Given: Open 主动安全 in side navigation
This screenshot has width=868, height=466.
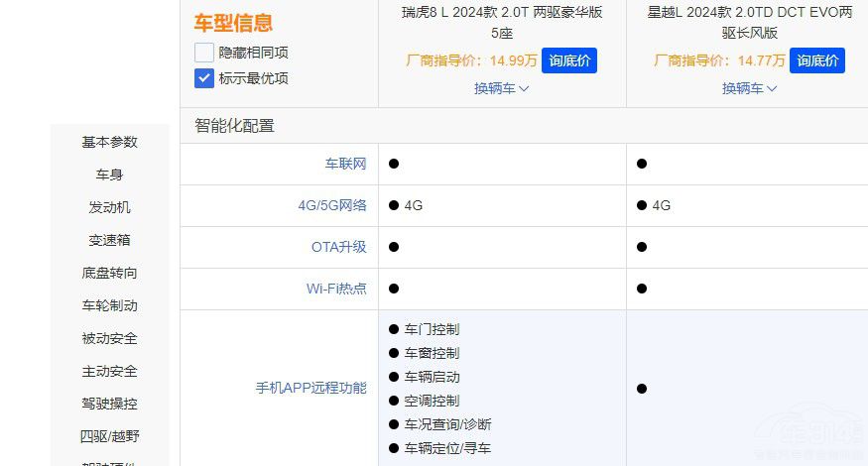Looking at the screenshot, I should click(x=109, y=371).
